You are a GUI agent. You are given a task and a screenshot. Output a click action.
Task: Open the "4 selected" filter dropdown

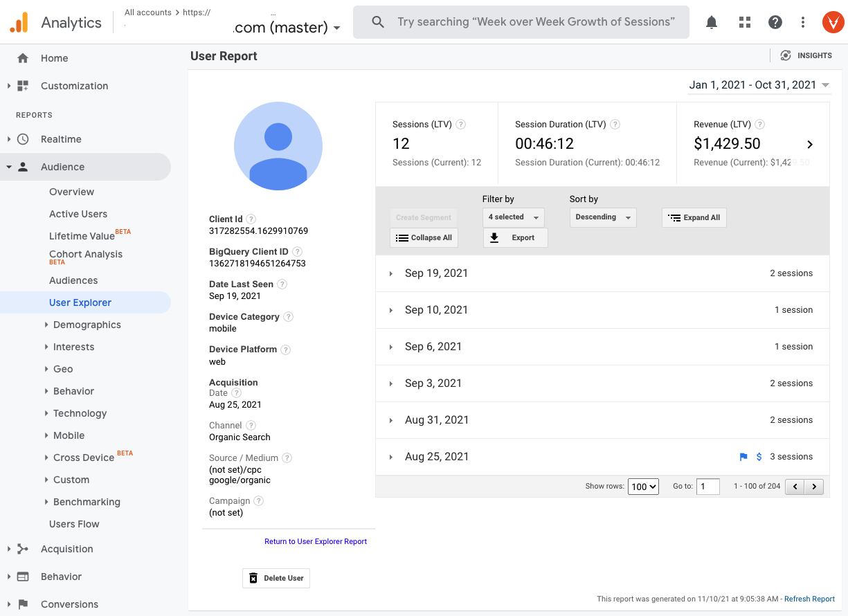click(513, 217)
